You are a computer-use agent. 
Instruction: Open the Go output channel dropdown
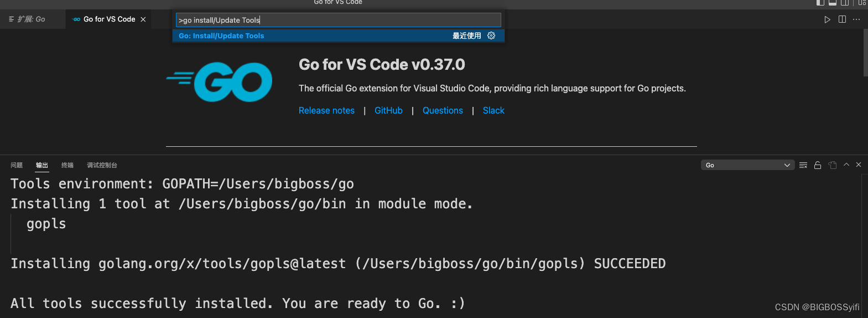coord(747,165)
